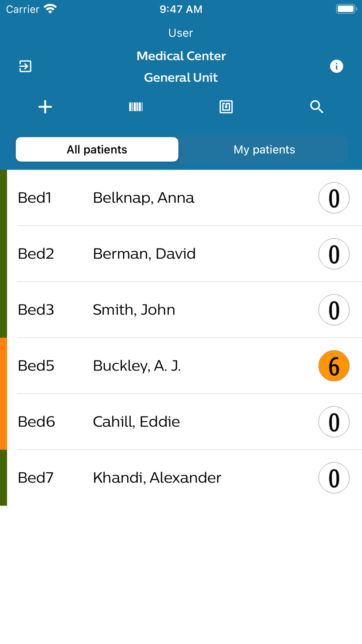Open Bed5 patient Buckley, A. J.
This screenshot has height=644, width=362.
point(137,366)
